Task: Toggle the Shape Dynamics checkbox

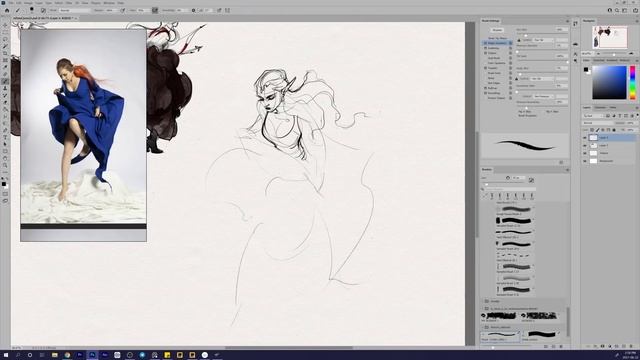Action: tap(486, 43)
